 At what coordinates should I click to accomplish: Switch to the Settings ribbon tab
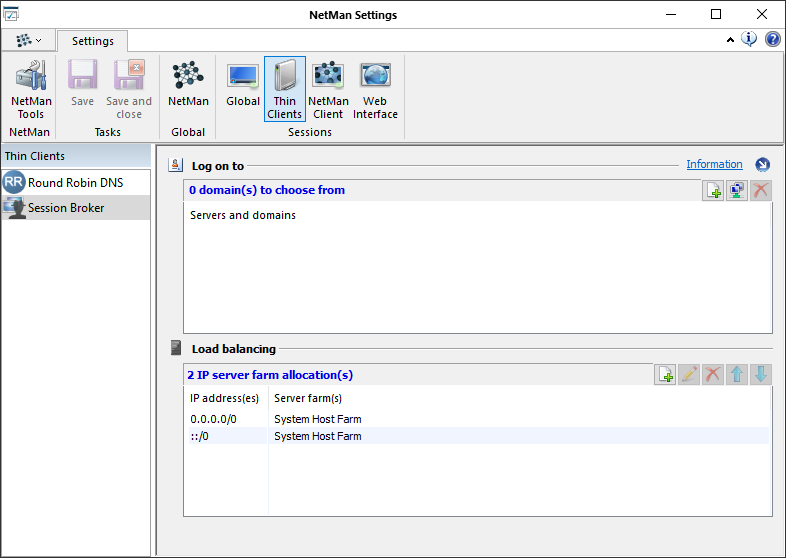[92, 41]
